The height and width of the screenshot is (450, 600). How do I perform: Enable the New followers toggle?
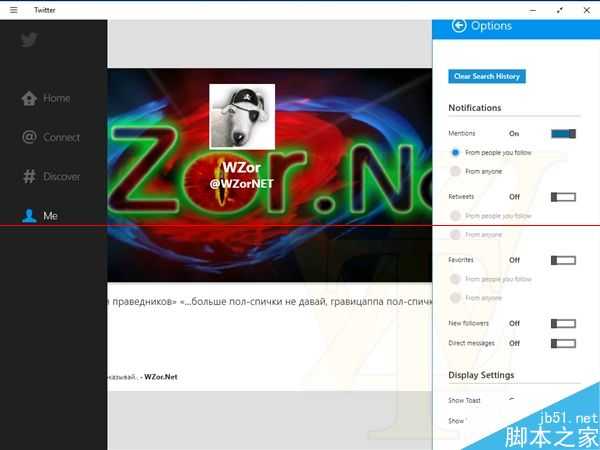563,323
